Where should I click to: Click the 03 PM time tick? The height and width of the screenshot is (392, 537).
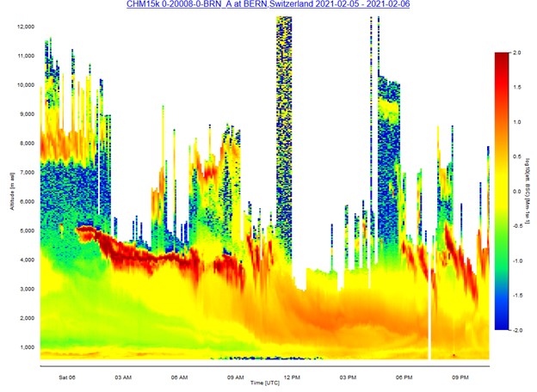point(348,377)
